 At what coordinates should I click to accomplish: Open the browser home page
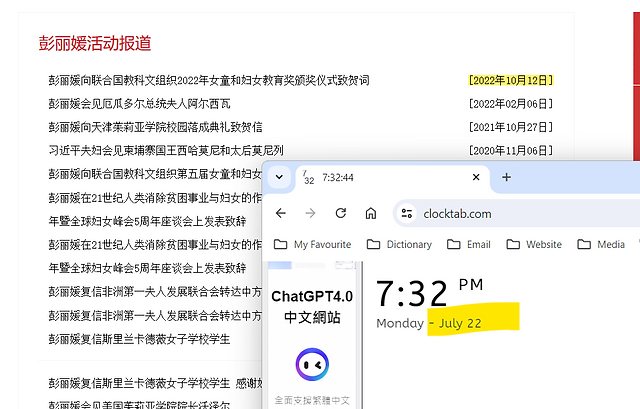(371, 213)
